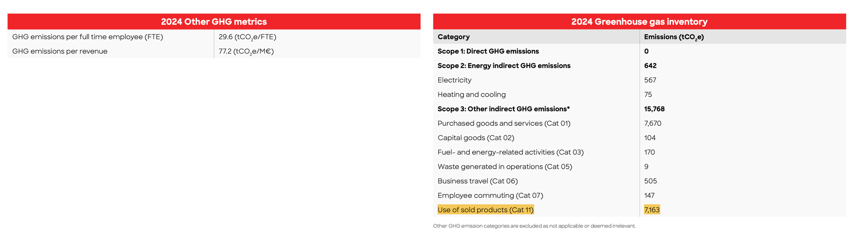Click the Electricity row label
This screenshot has height=247, width=868.
(x=454, y=80)
